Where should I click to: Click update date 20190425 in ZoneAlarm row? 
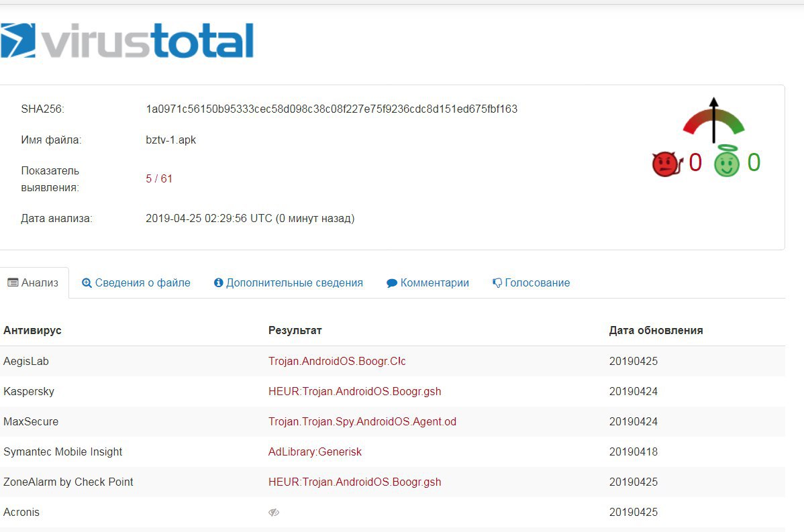(634, 482)
